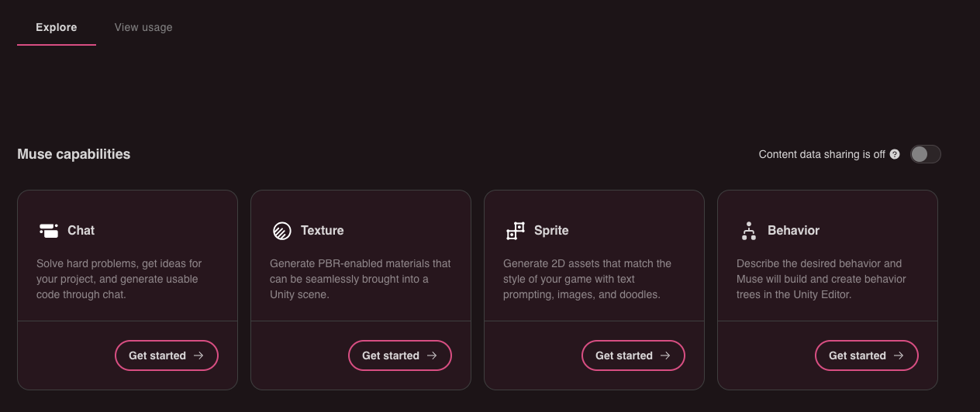Open the View usage tab
980x412 pixels.
tap(143, 27)
